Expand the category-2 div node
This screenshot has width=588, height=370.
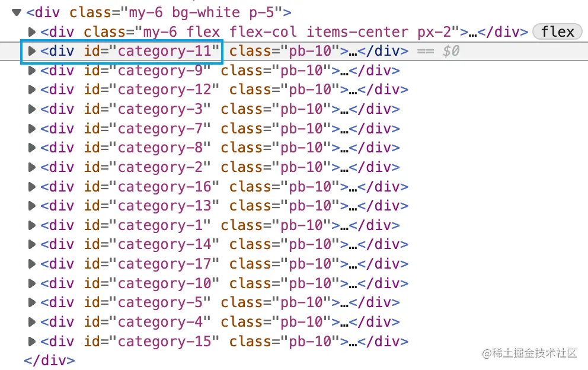(32, 167)
